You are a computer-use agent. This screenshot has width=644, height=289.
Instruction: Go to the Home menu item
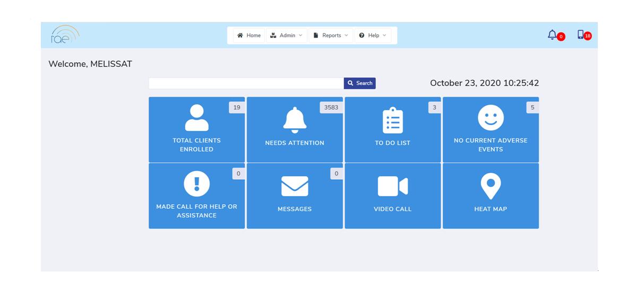(249, 36)
